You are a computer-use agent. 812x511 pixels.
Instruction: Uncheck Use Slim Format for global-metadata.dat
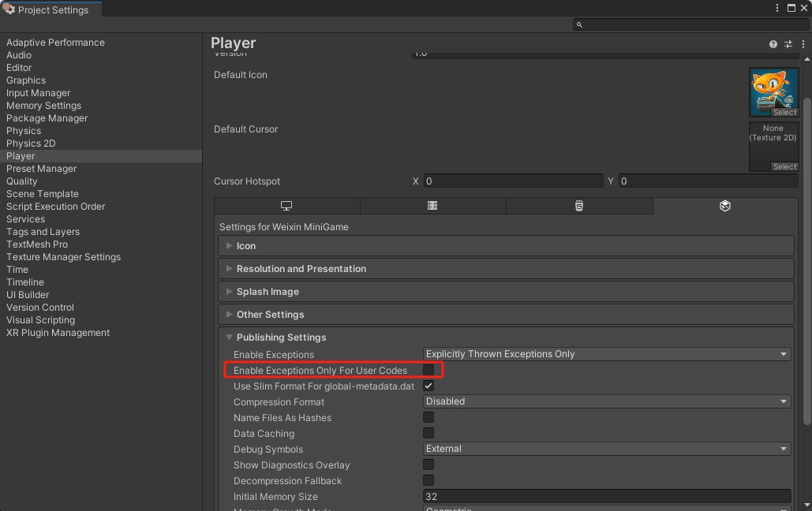click(x=428, y=386)
